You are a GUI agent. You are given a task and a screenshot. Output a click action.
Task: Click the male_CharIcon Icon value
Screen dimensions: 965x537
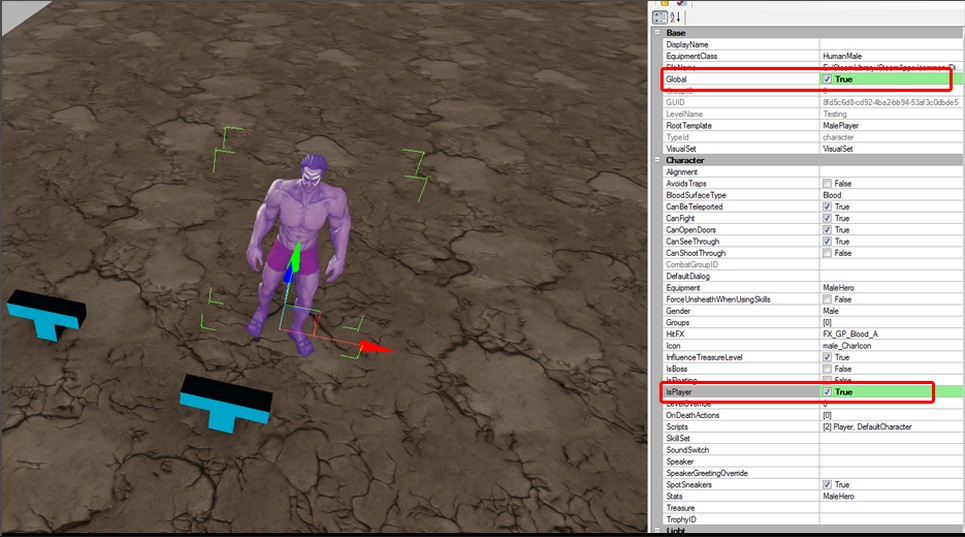(x=847, y=346)
